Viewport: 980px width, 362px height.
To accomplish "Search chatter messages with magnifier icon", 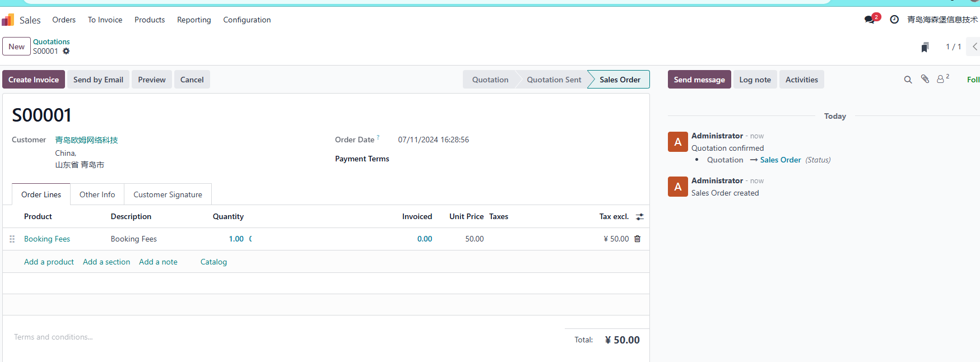I will 908,80.
